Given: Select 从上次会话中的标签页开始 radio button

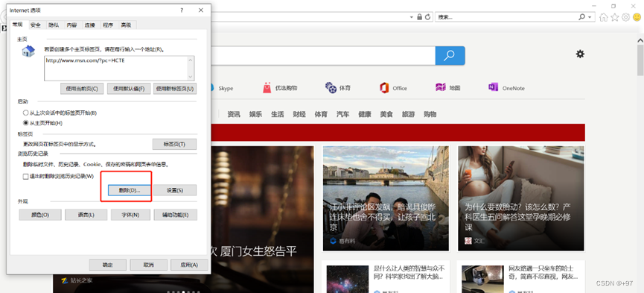Looking at the screenshot, I should coord(26,113).
